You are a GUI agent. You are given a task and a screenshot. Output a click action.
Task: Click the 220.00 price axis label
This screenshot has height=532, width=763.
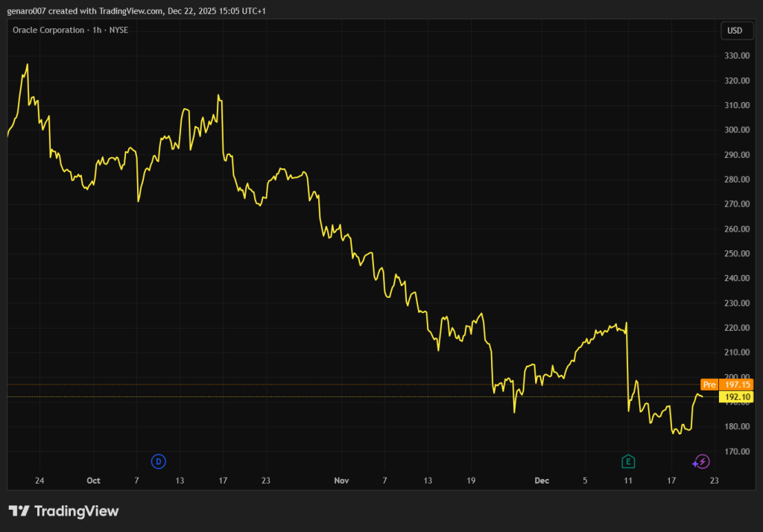pyautogui.click(x=735, y=328)
